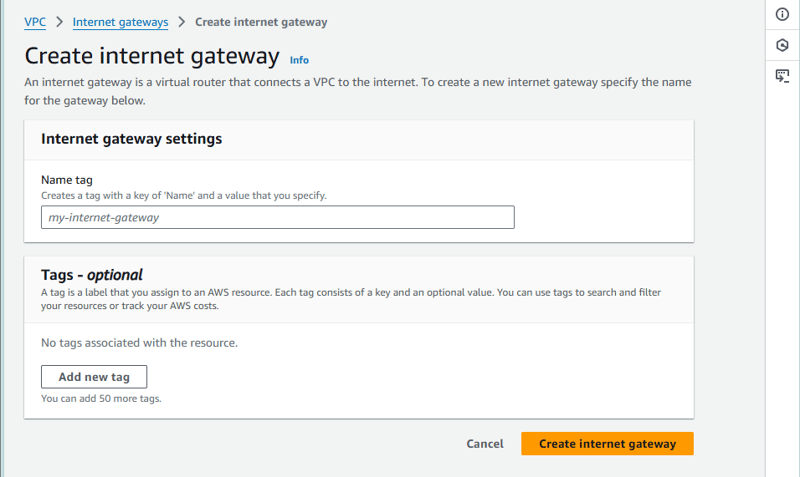
Task: Click the Info link beside the page title
Action: click(x=299, y=60)
